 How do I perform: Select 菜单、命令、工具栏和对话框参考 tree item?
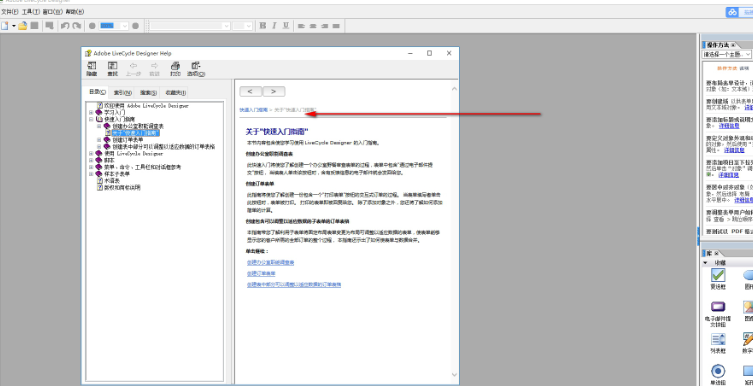coord(142,167)
